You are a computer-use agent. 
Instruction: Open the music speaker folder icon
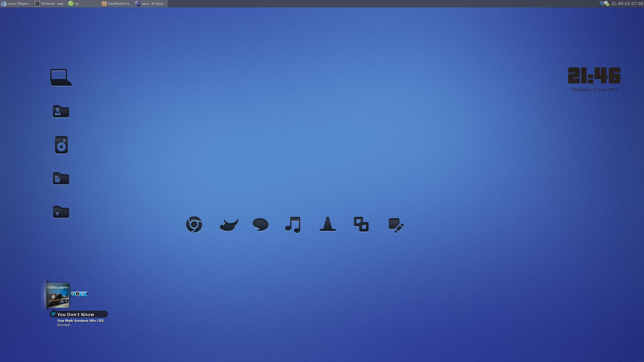pyautogui.click(x=61, y=145)
